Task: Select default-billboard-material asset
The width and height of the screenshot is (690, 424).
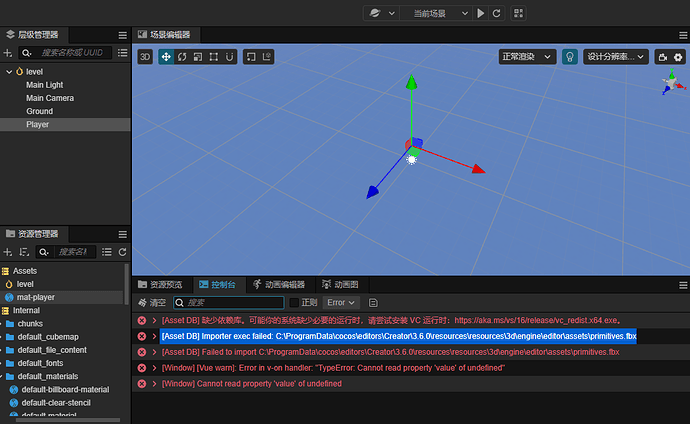Action: click(65, 390)
